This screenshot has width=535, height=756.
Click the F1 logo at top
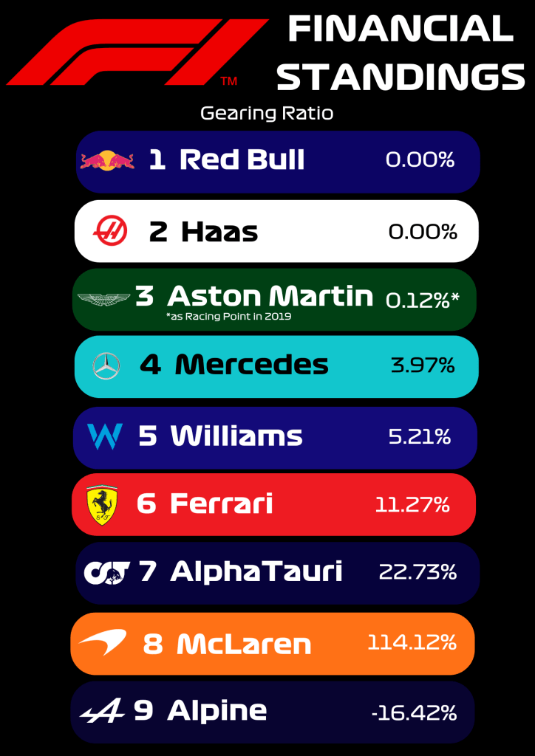tap(137, 52)
